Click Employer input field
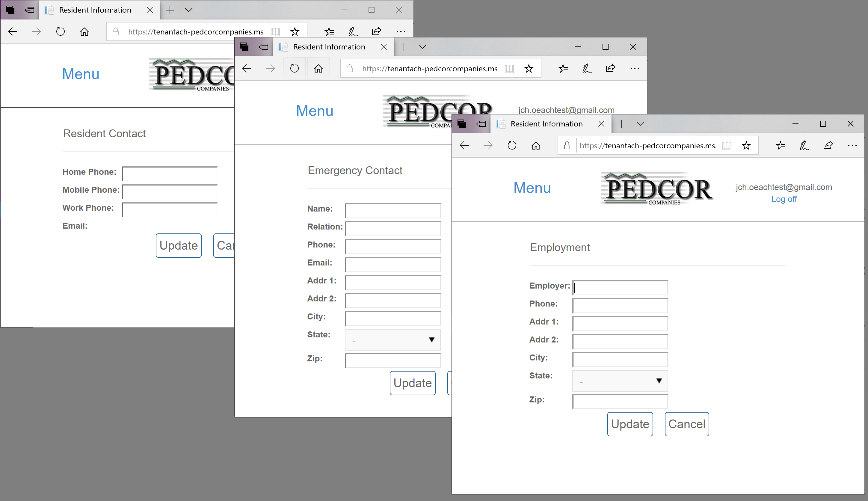The height and width of the screenshot is (501, 868). tap(620, 288)
